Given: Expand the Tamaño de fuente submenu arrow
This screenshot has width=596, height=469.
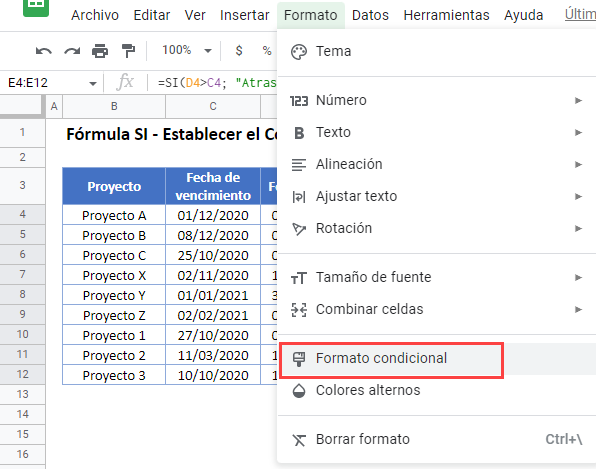Looking at the screenshot, I should [578, 277].
